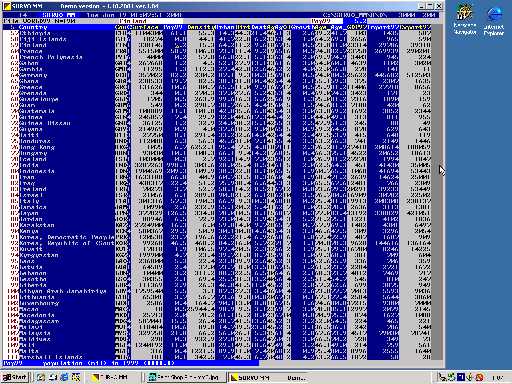This screenshot has height=384, width=512.
Task: Click the red circular system tray icon
Action: tap(479, 377)
